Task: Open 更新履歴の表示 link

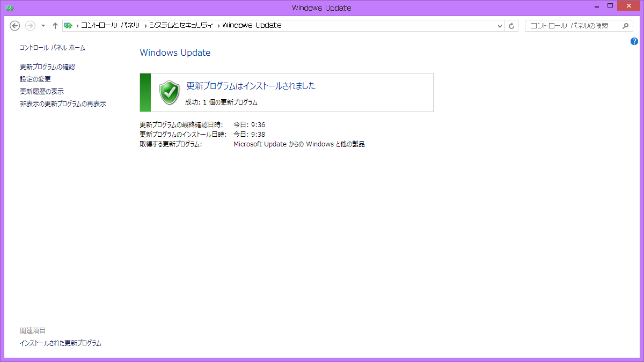Action: [x=42, y=92]
